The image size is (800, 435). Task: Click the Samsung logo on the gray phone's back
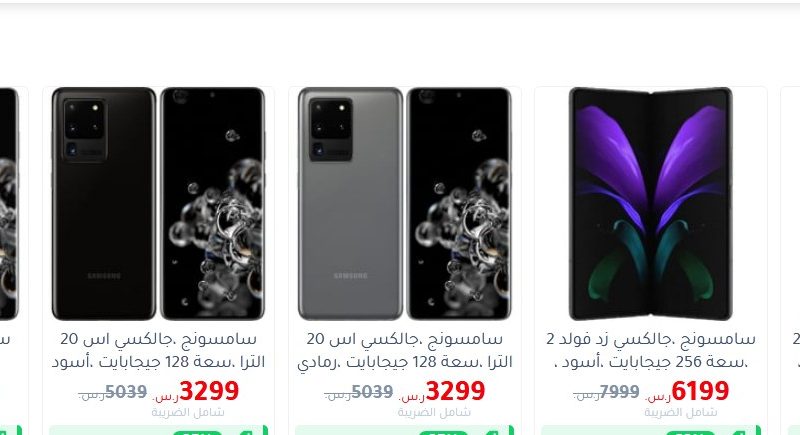351,276
